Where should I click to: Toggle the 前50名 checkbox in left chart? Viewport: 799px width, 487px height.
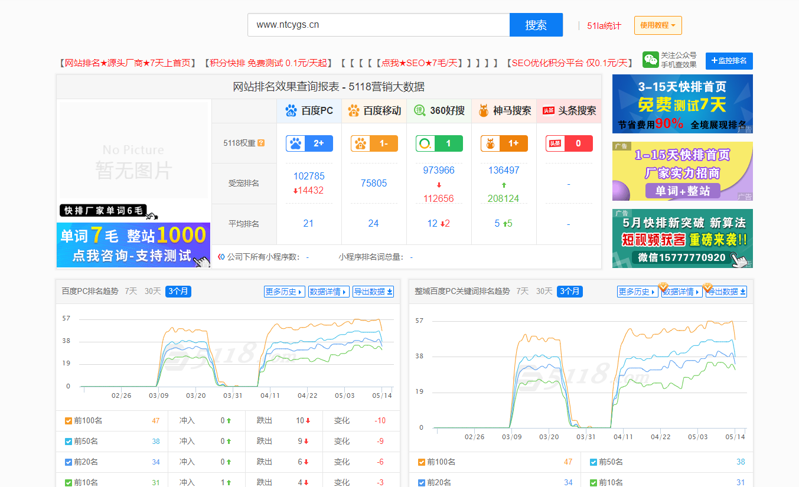(69, 441)
